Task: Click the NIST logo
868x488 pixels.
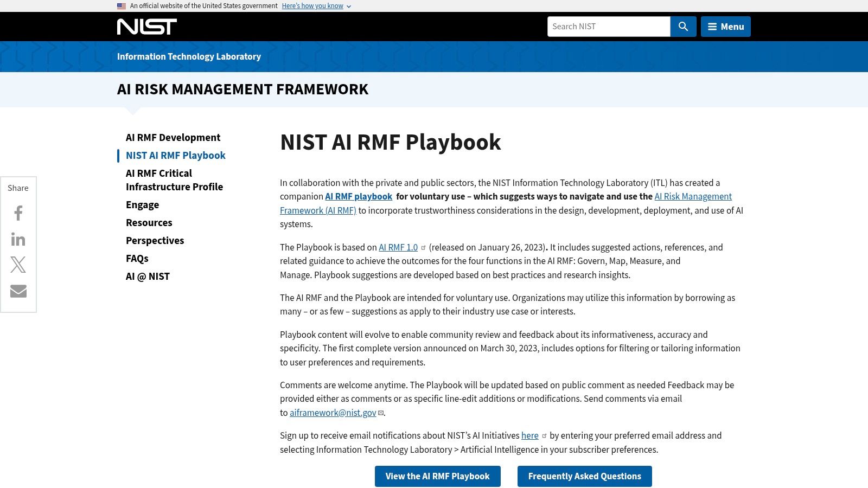Action: pos(147,27)
